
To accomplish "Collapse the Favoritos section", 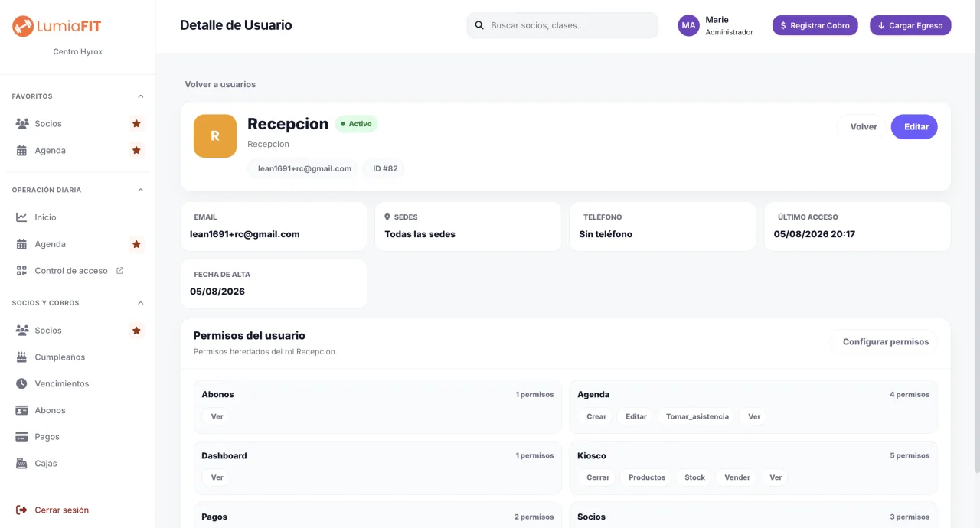I will (140, 96).
